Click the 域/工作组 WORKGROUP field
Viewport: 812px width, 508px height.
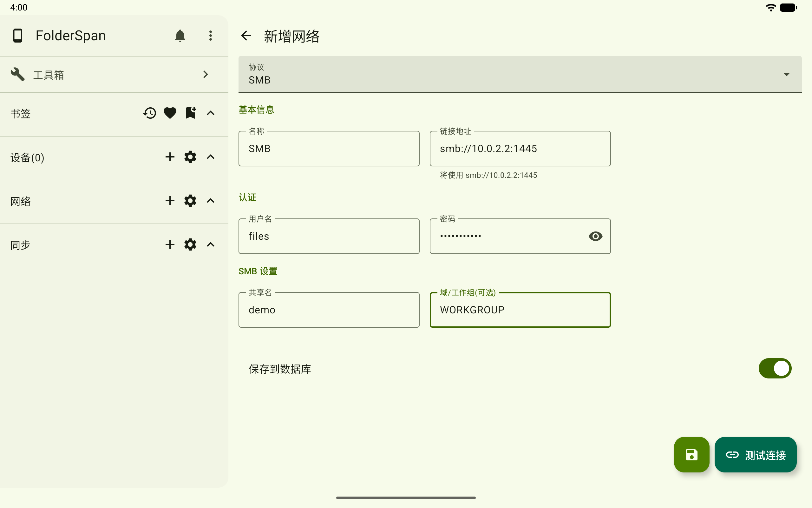(x=520, y=310)
